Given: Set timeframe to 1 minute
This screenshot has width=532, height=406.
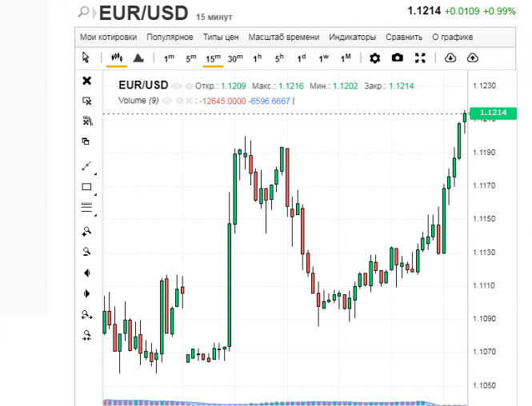Looking at the screenshot, I should (169, 58).
